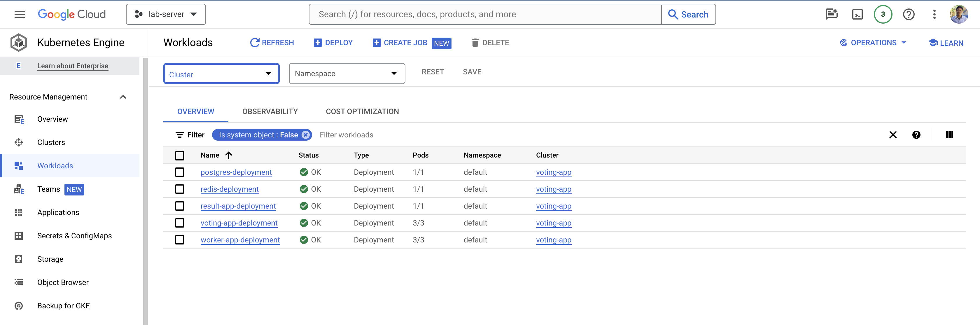The height and width of the screenshot is (325, 980).
Task: Open the Cloud Shell terminal icon
Action: point(857,15)
